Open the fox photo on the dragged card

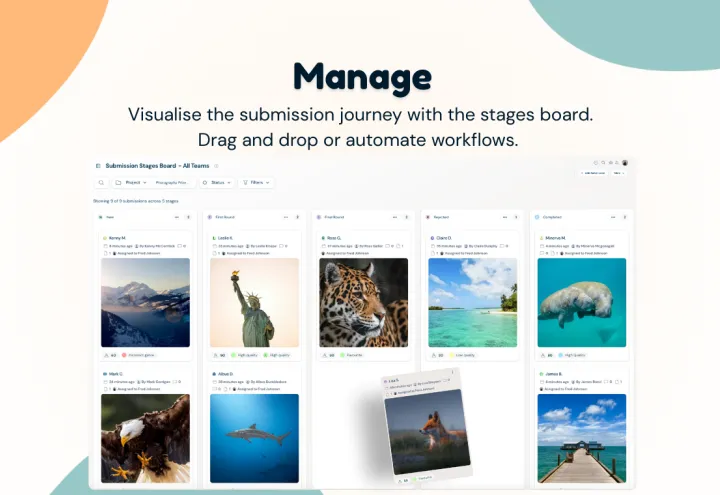click(428, 432)
